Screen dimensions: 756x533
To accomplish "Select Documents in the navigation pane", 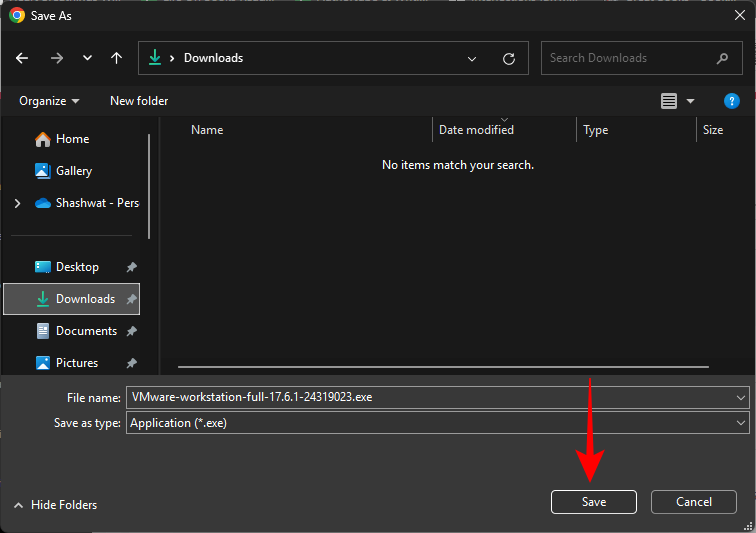I will tap(86, 331).
